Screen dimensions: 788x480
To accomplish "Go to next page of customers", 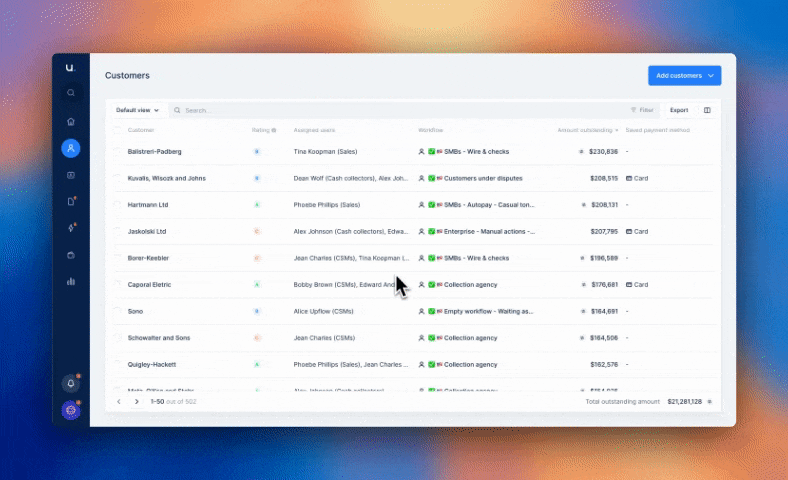I will 137,402.
